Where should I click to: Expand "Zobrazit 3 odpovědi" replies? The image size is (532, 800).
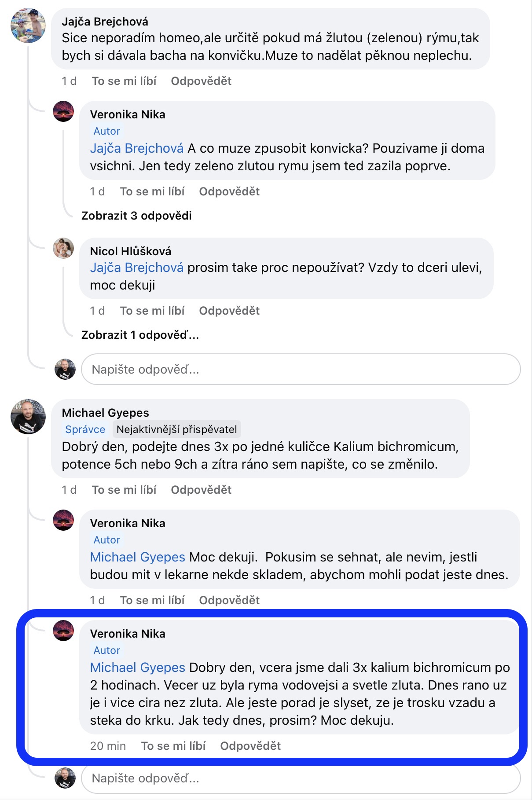point(136,216)
